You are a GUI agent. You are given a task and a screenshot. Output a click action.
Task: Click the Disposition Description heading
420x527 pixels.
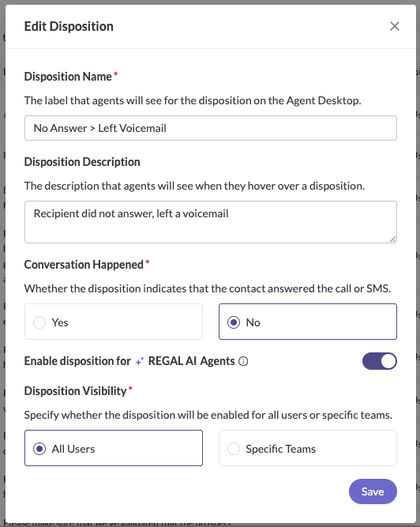(x=82, y=162)
